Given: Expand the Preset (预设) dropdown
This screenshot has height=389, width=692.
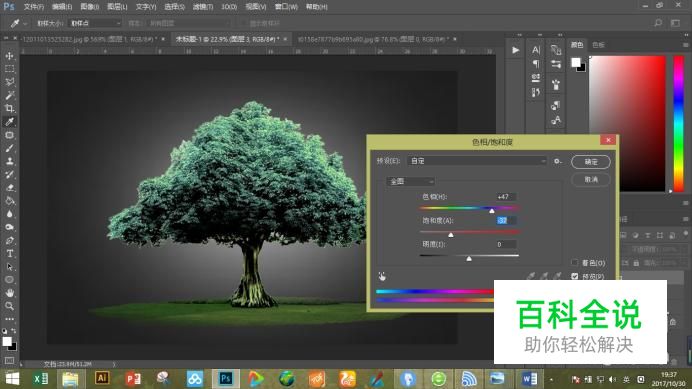Looking at the screenshot, I should (477, 161).
